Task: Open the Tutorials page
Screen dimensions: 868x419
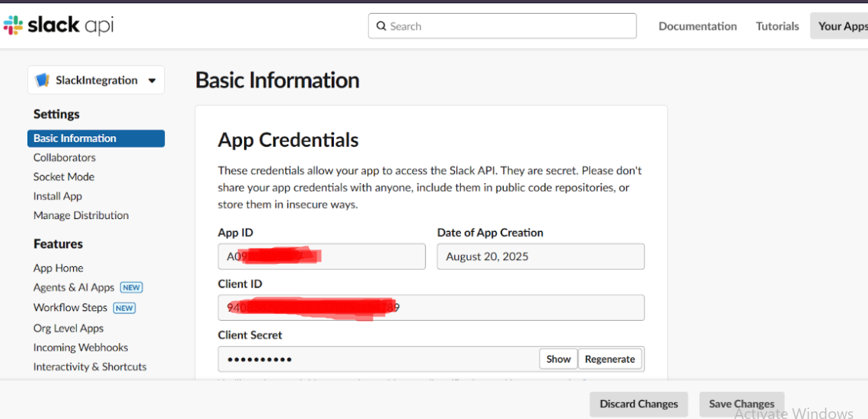Action: tap(777, 26)
